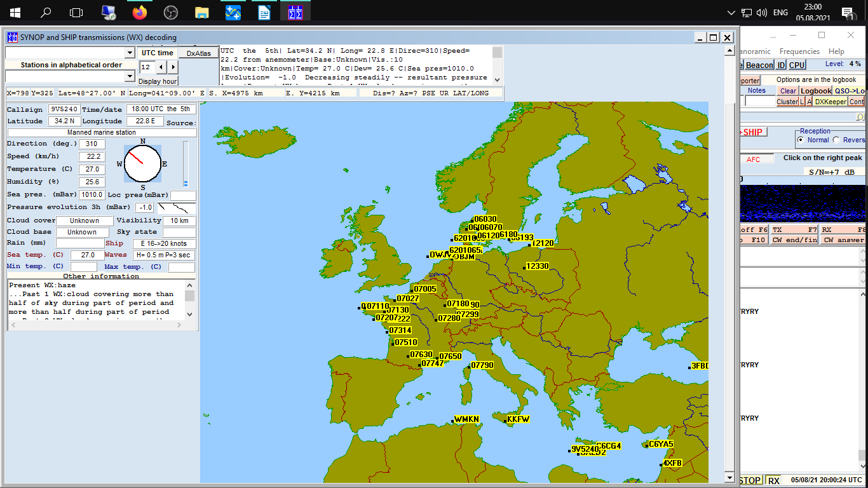Open LibreOffice Writer taskbar icon
This screenshot has height=488, width=868.
click(x=264, y=12)
